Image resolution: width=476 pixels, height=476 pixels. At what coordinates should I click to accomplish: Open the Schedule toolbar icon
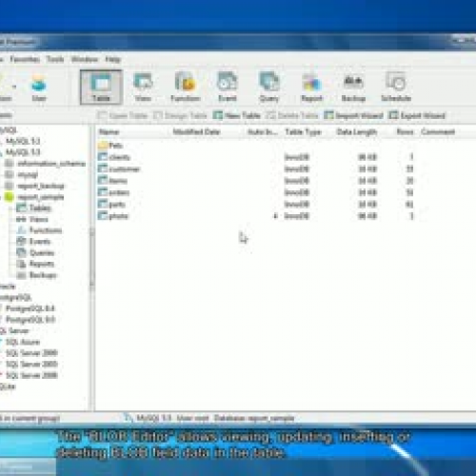396,88
